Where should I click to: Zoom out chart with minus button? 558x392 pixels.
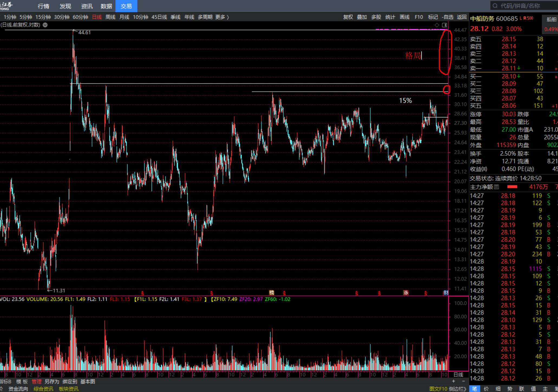pos(463,381)
